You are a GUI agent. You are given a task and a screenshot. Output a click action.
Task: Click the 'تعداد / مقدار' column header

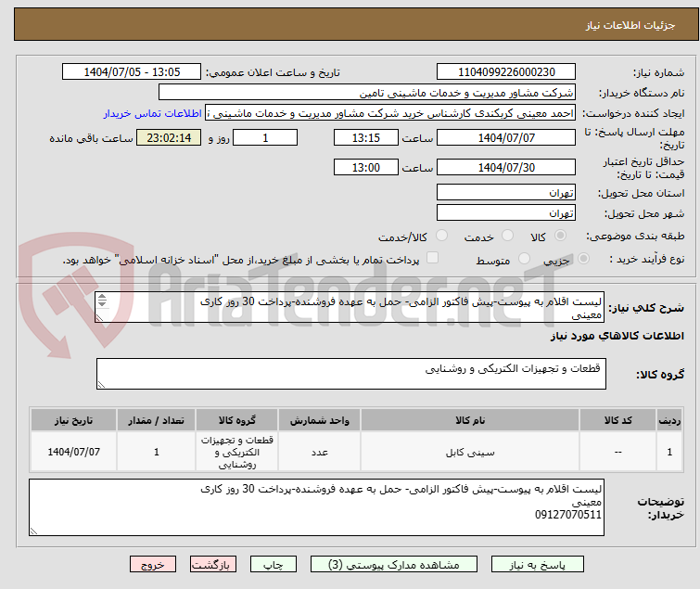tap(156, 420)
